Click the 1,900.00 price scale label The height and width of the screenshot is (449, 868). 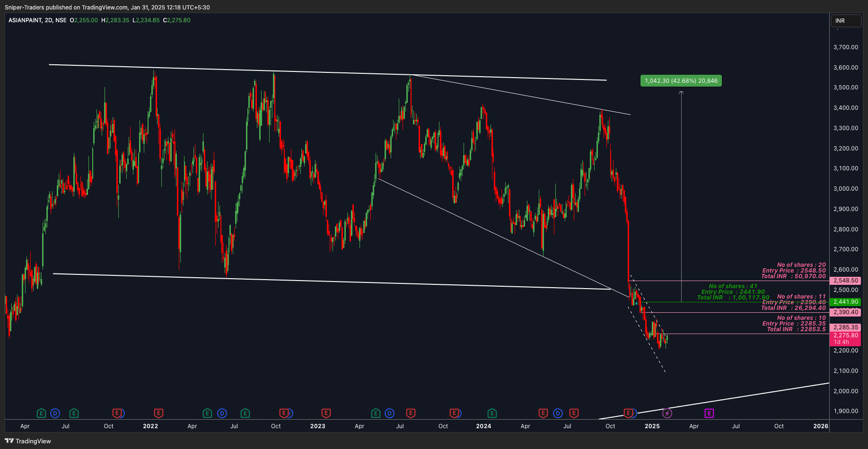[846, 411]
